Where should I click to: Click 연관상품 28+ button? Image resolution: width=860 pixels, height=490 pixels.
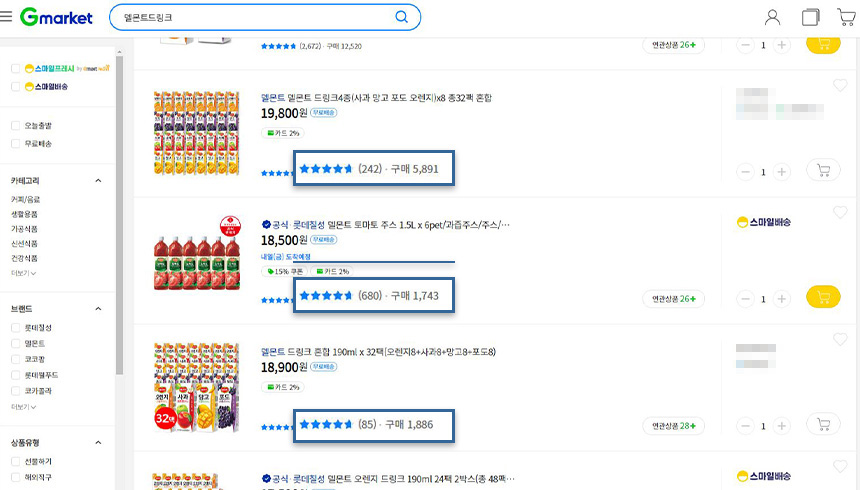coord(674,426)
